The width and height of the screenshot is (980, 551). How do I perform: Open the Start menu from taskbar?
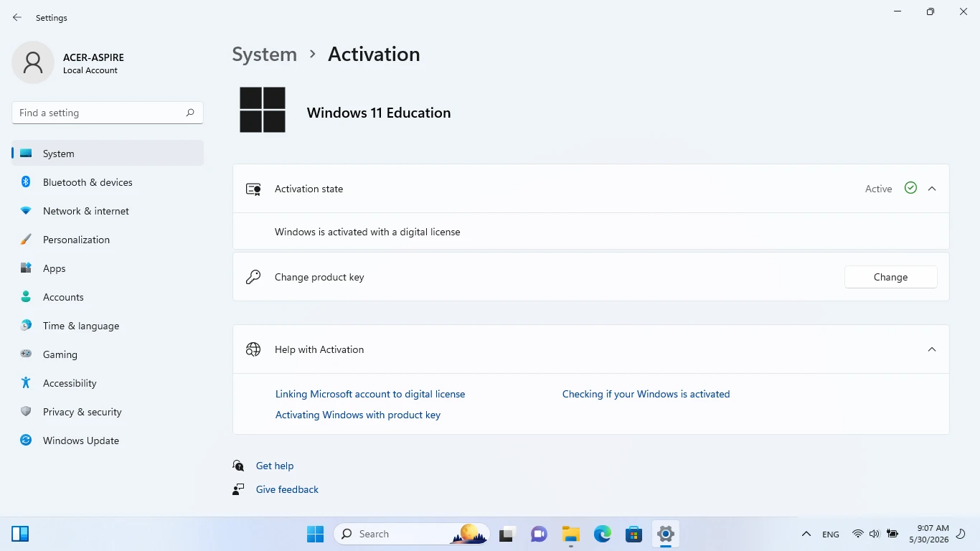coord(315,534)
